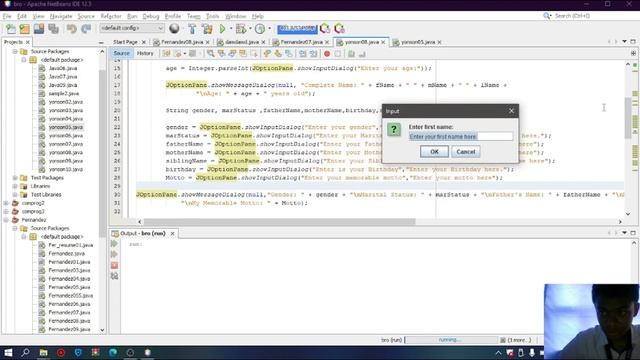Select Java06.java in the project tree

pyautogui.click(x=63, y=68)
